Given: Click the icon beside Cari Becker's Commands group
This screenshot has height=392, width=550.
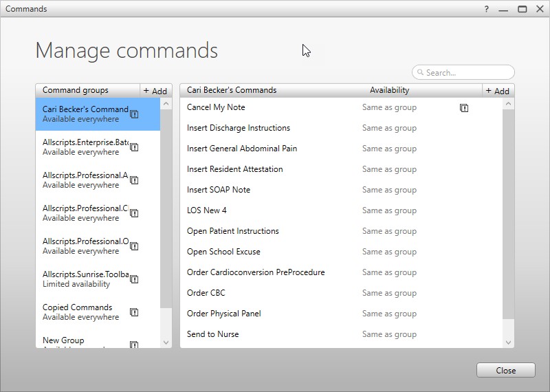Looking at the screenshot, I should click(134, 114).
